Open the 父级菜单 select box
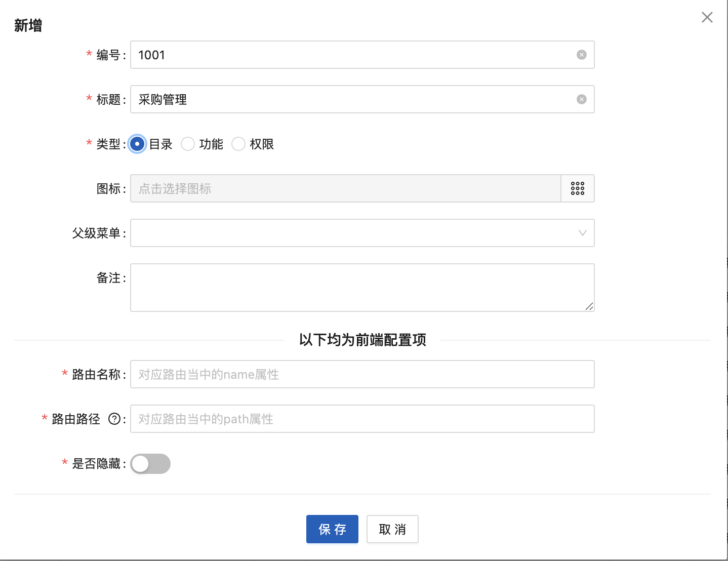This screenshot has height=561, width=728. (354, 233)
